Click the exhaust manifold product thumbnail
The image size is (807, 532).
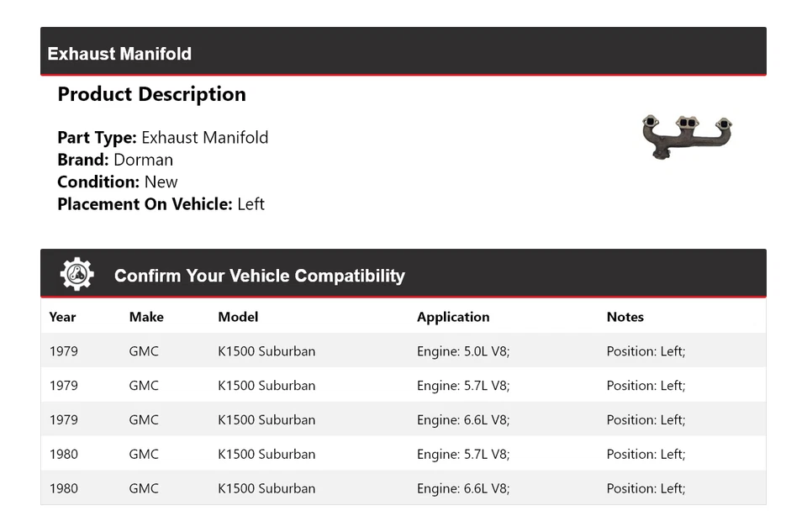tap(687, 136)
